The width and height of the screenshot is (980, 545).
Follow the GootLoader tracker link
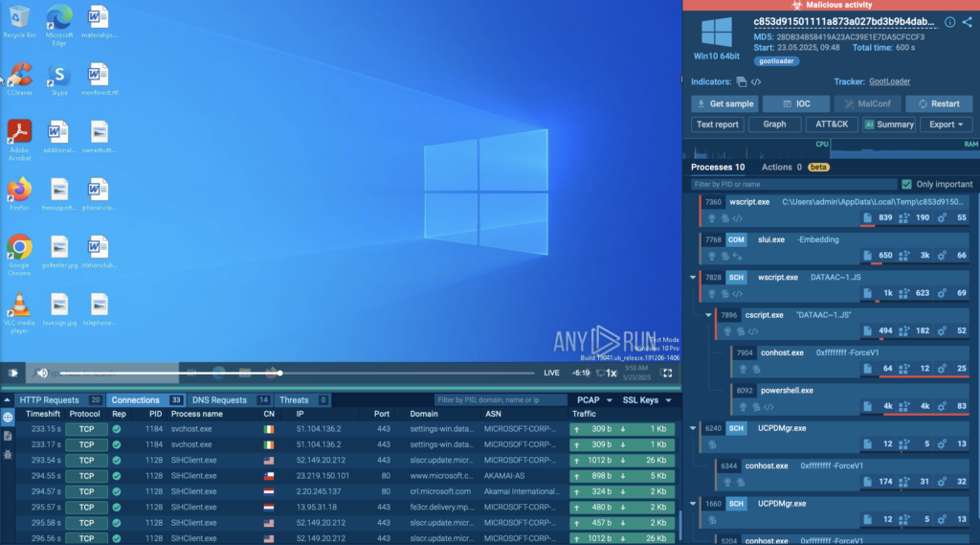[889, 82]
